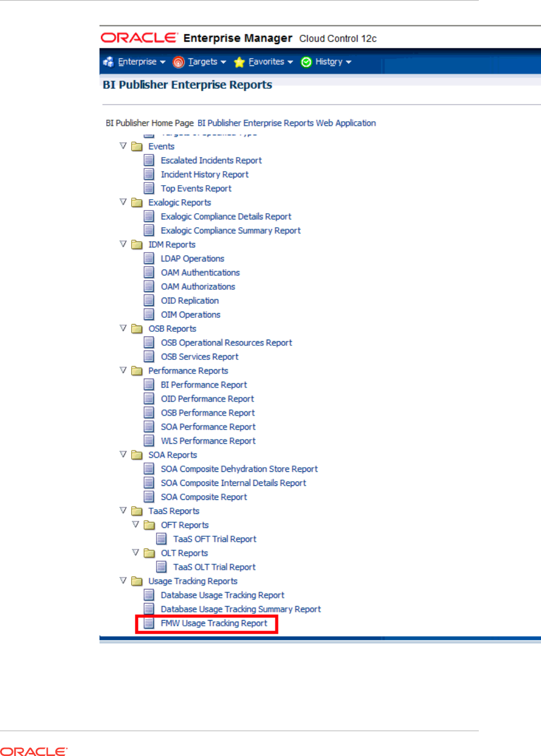Image resolution: width=541 pixels, height=756 pixels.
Task: Click the SOA Reports folder icon
Action: point(137,455)
